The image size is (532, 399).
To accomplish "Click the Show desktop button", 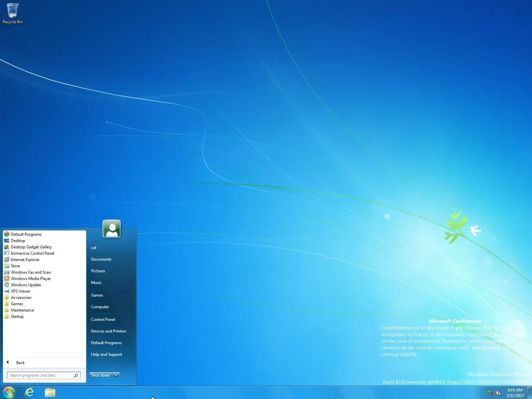I will coord(530,393).
